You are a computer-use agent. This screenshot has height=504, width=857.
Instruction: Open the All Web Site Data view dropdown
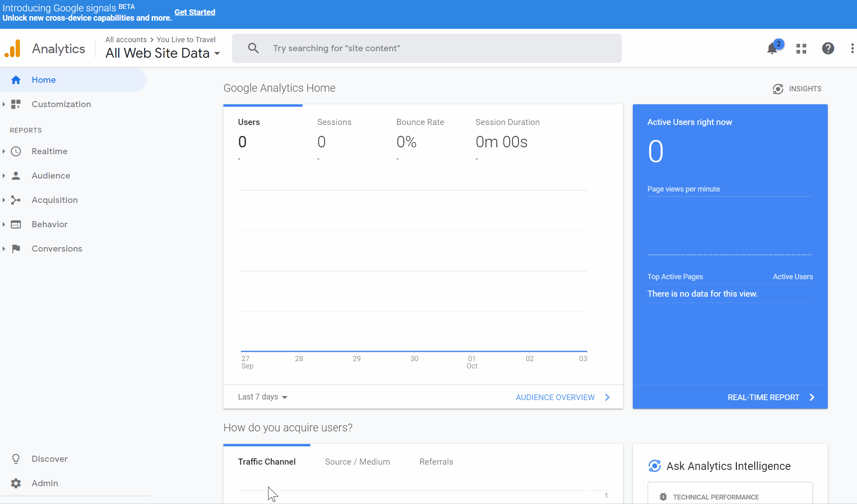click(x=163, y=53)
